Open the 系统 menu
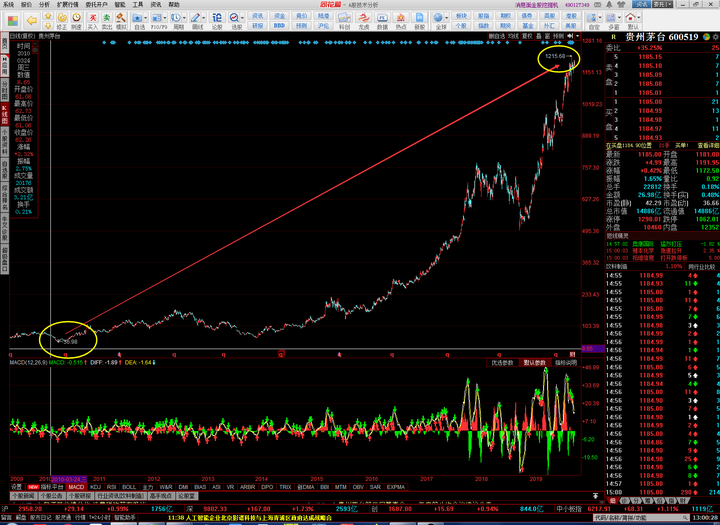The height and width of the screenshot is (525, 720). point(8,5)
